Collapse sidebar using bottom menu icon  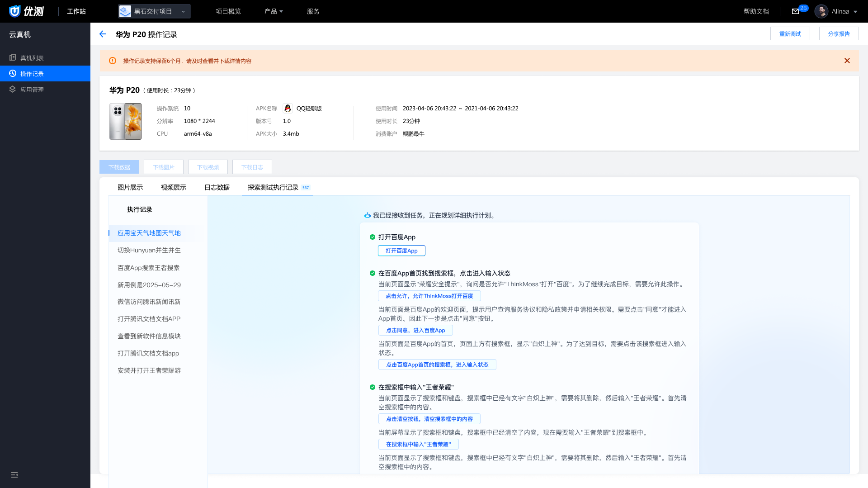point(14,475)
